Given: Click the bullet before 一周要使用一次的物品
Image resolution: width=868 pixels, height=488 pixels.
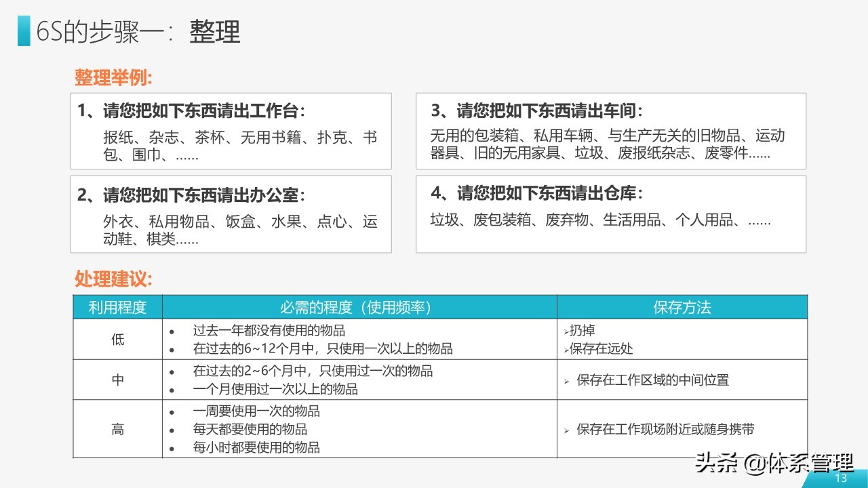Looking at the screenshot, I should (172, 411).
